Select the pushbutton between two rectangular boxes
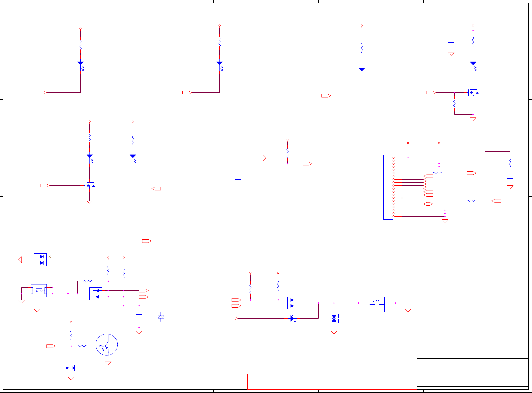The image size is (532, 393). [x=377, y=303]
